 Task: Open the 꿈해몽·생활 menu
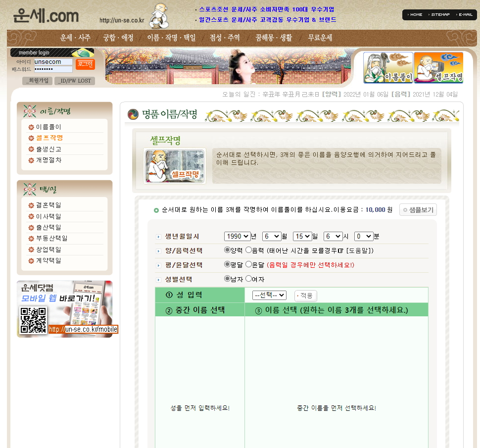tap(274, 38)
